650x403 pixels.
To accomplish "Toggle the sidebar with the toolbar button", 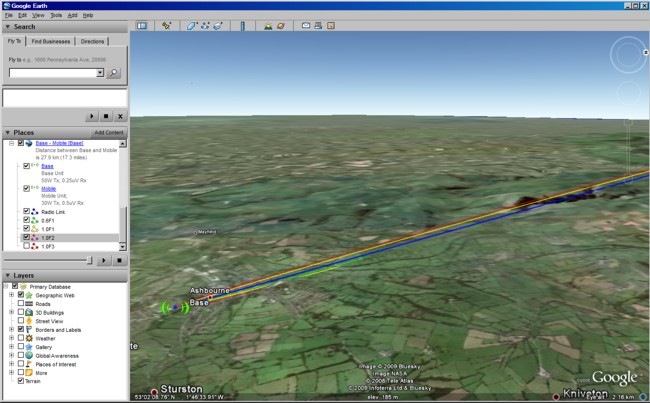I will [x=142, y=26].
